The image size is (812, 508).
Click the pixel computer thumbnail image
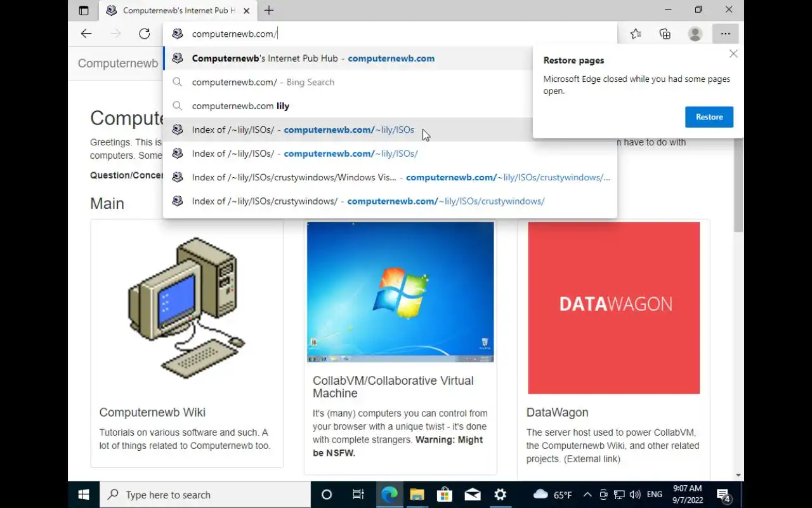coord(187,308)
